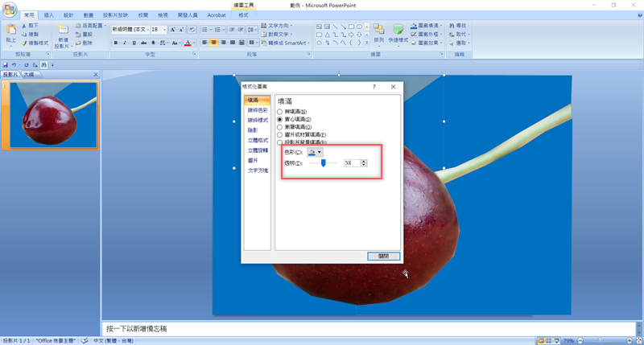Open the Acrobat ribbon tab

pos(217,15)
